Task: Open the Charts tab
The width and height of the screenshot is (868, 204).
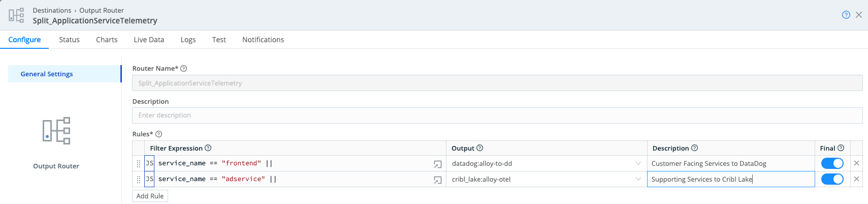Action: pyautogui.click(x=107, y=40)
